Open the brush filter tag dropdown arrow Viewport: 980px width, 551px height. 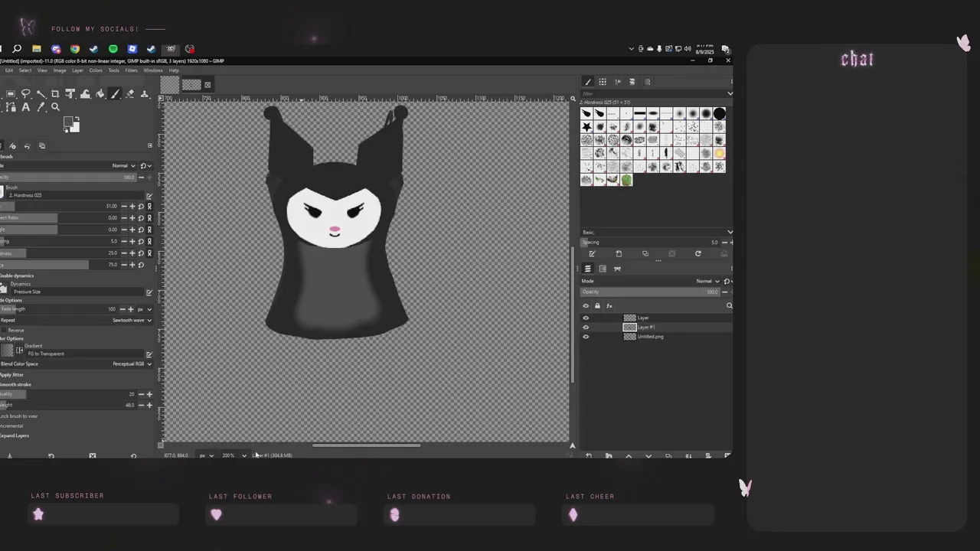730,93
